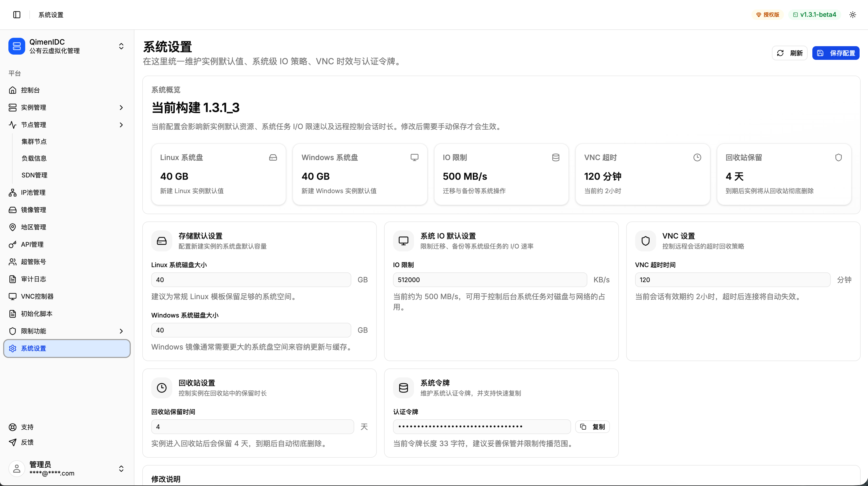Go to 集群节点 submenu

[x=34, y=141]
